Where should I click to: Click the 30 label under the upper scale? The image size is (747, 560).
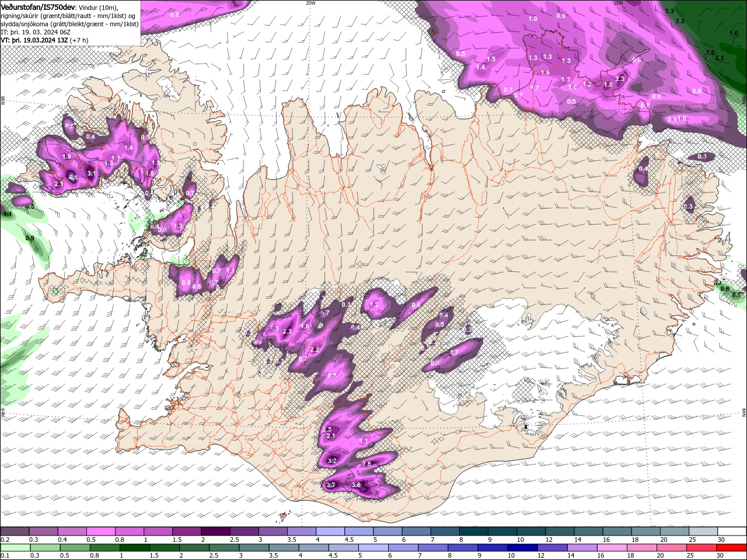pos(721,540)
